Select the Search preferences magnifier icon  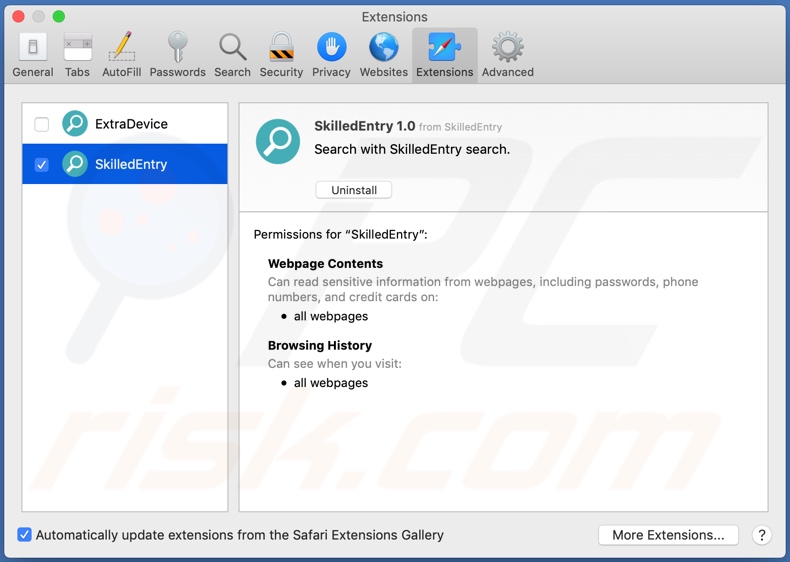point(232,55)
